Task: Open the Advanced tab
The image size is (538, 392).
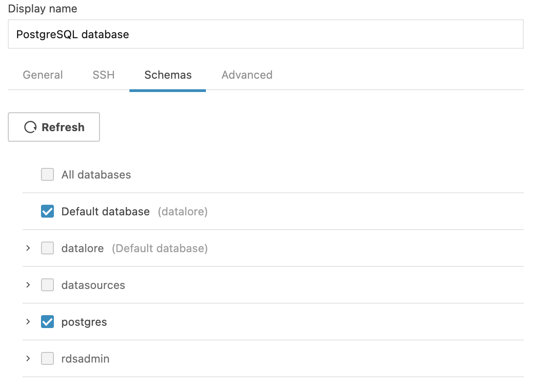Action: 247,75
